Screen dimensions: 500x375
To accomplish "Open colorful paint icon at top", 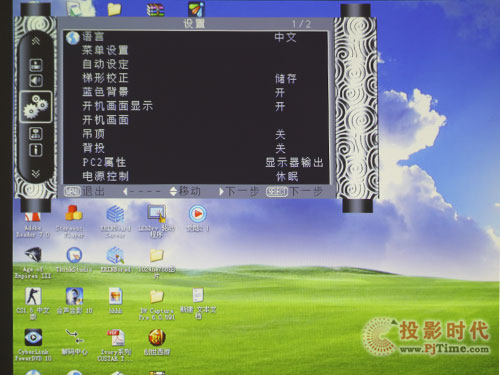I will [197, 9].
